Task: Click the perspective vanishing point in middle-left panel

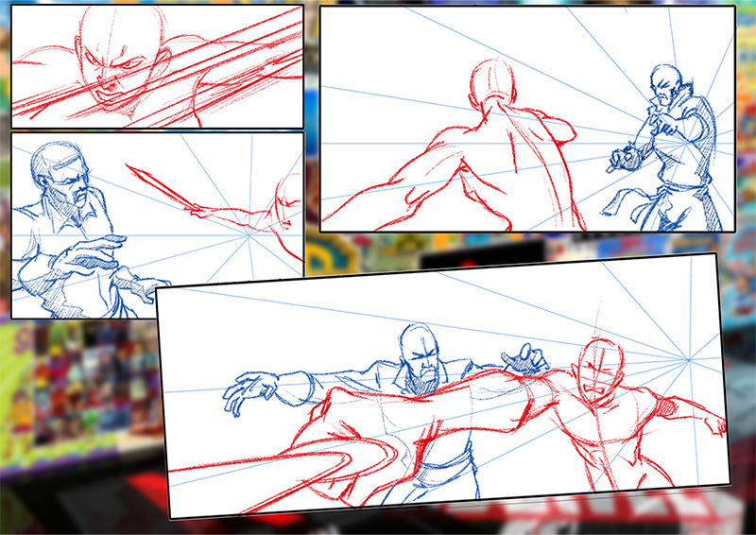Action: (x=251, y=234)
